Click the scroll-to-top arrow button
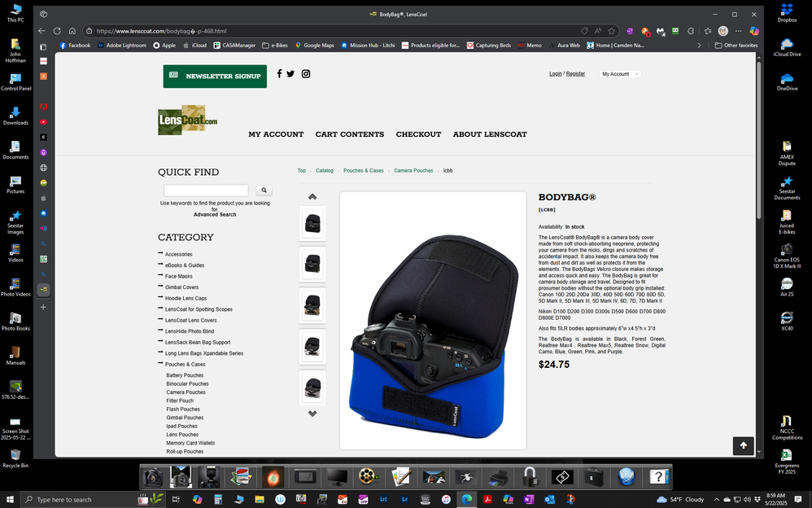 point(743,445)
